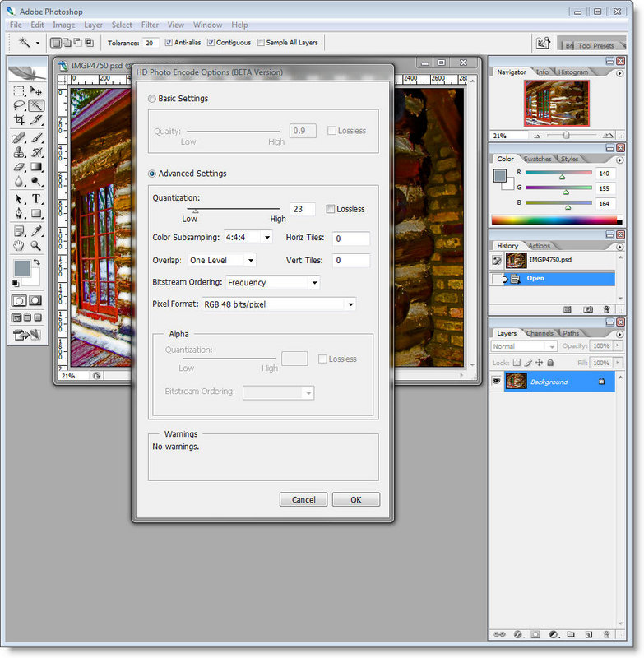Adjust the Navigator zoom slider
Image resolution: width=644 pixels, height=658 pixels.
tap(567, 135)
